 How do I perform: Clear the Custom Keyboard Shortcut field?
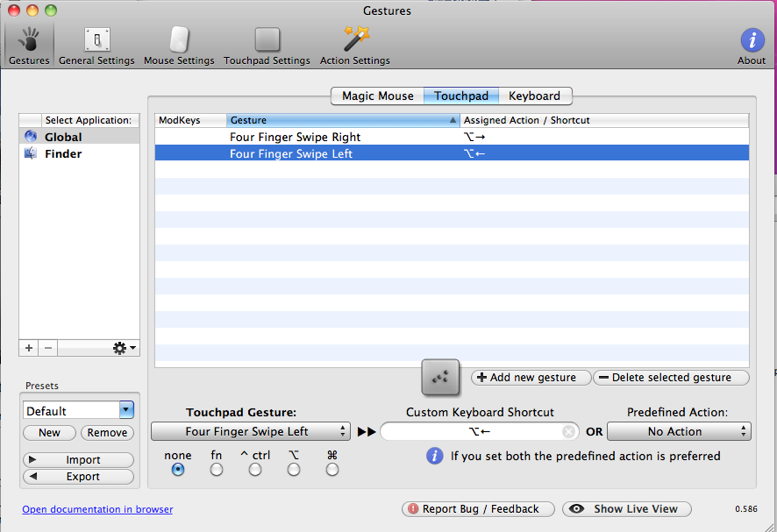(x=569, y=432)
